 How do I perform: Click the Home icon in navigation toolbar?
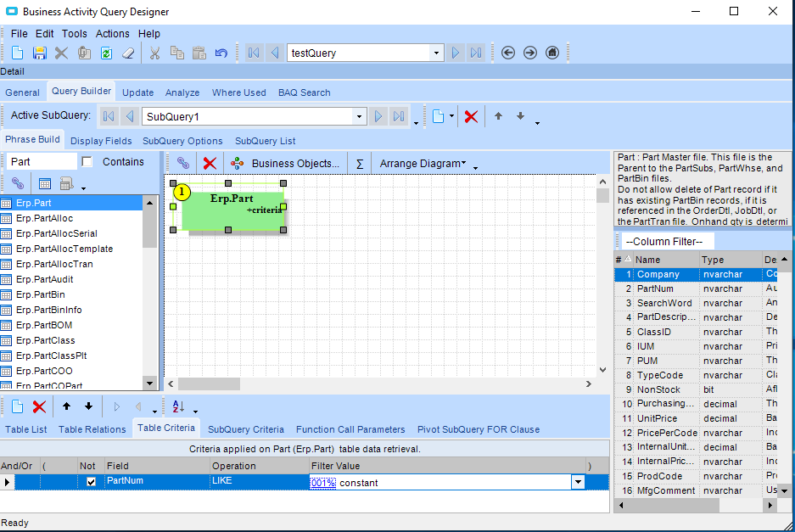pyautogui.click(x=552, y=53)
